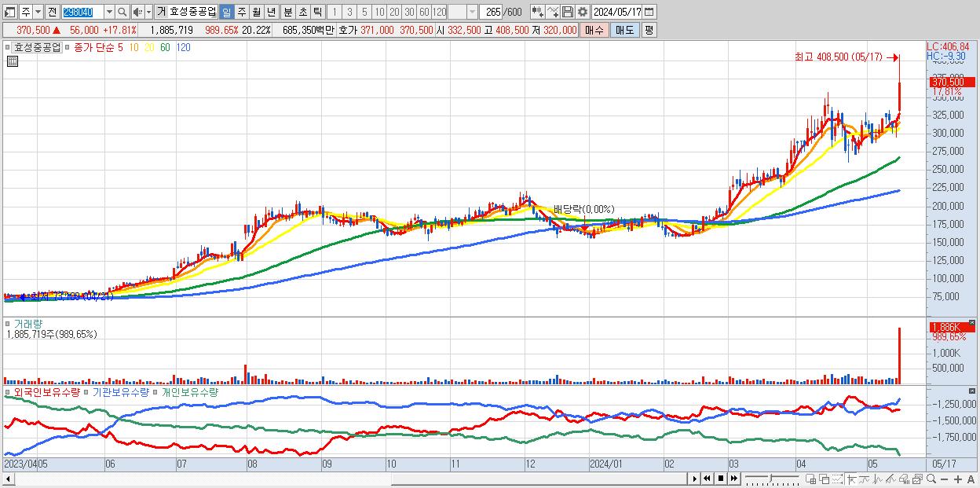980x488 pixels.
Task: Expand the stock code 298040 dropdown
Action: [109, 12]
